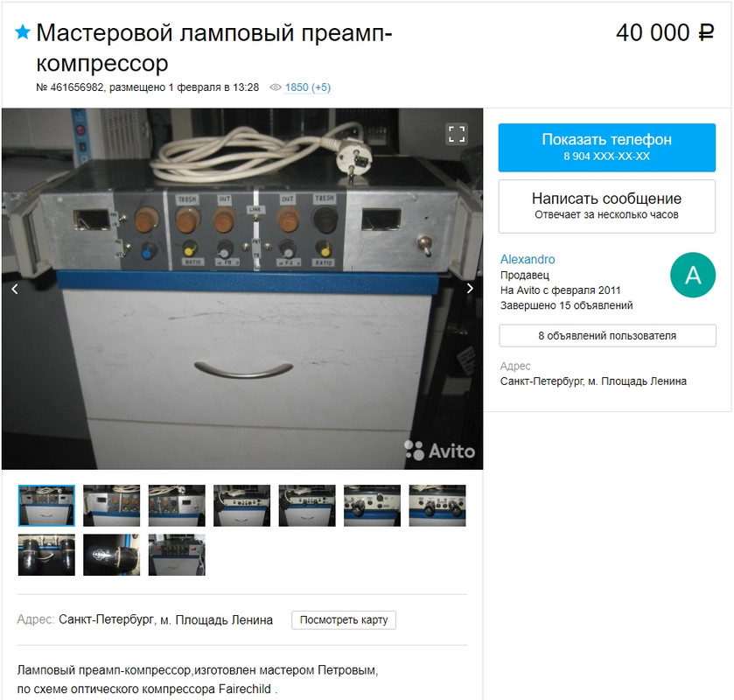Image resolution: width=734 pixels, height=700 pixels.
Task: Open seller avatar with letter A
Action: pyautogui.click(x=693, y=275)
